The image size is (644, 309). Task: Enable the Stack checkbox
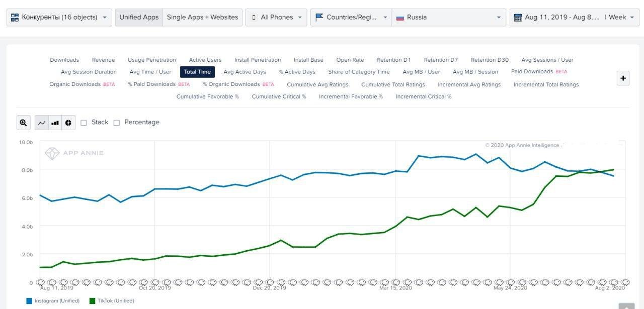(84, 123)
